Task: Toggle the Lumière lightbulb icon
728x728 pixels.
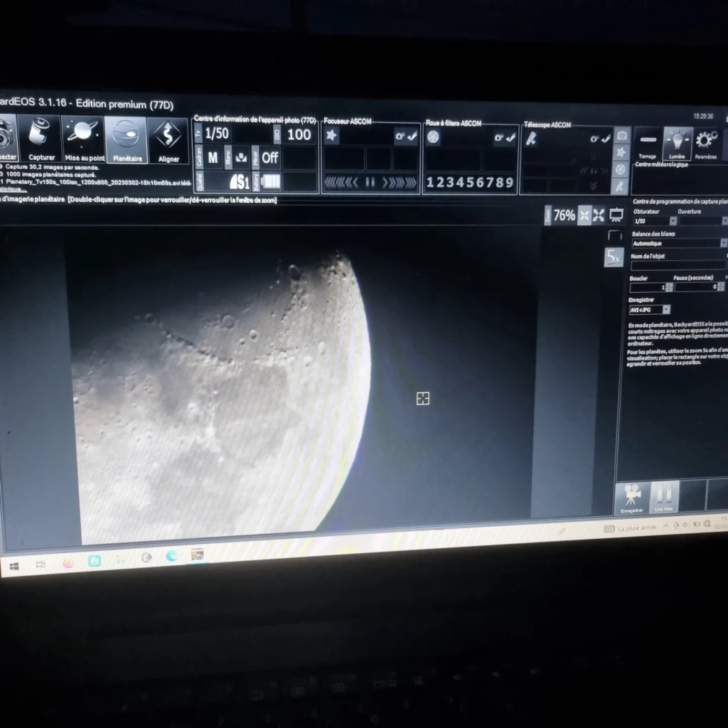Action: 677,143
